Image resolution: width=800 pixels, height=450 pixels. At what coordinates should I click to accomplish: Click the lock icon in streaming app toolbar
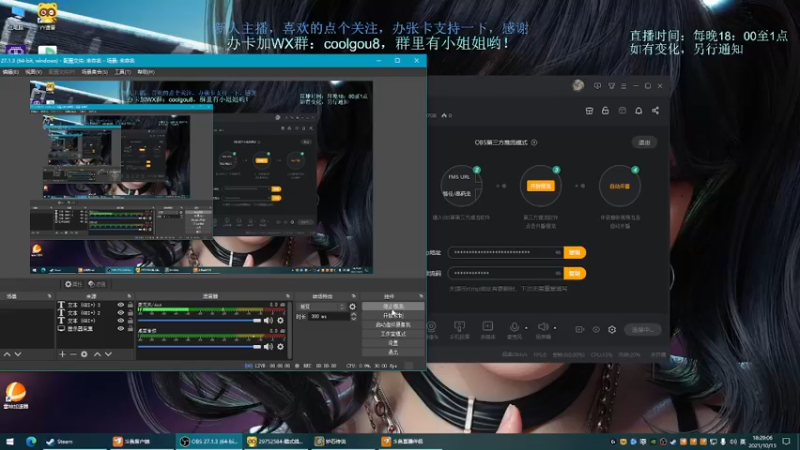pos(605,111)
